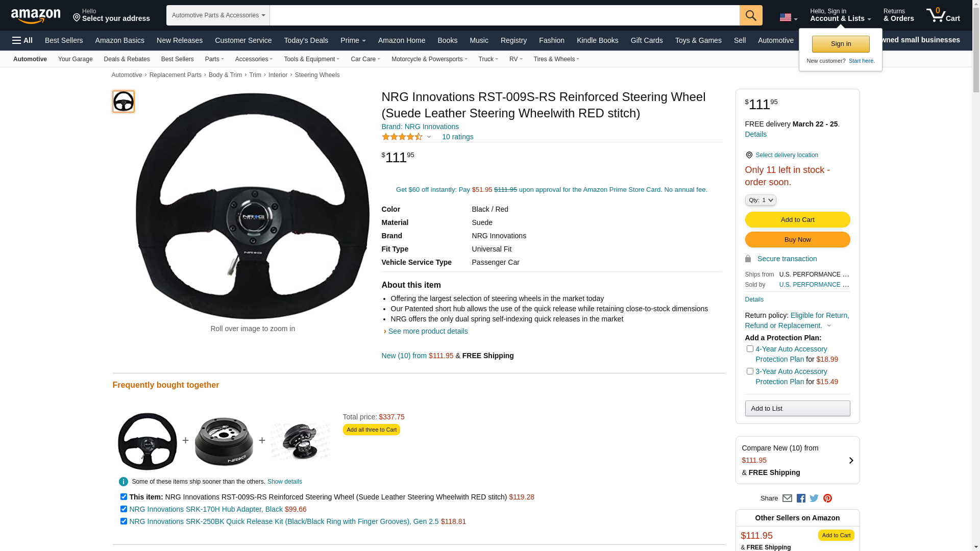Select the steering wheel thumbnail image
980x551 pixels.
coord(124,102)
